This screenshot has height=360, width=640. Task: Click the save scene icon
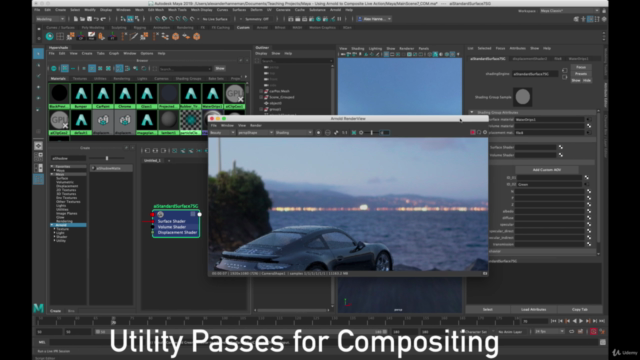(89, 19)
